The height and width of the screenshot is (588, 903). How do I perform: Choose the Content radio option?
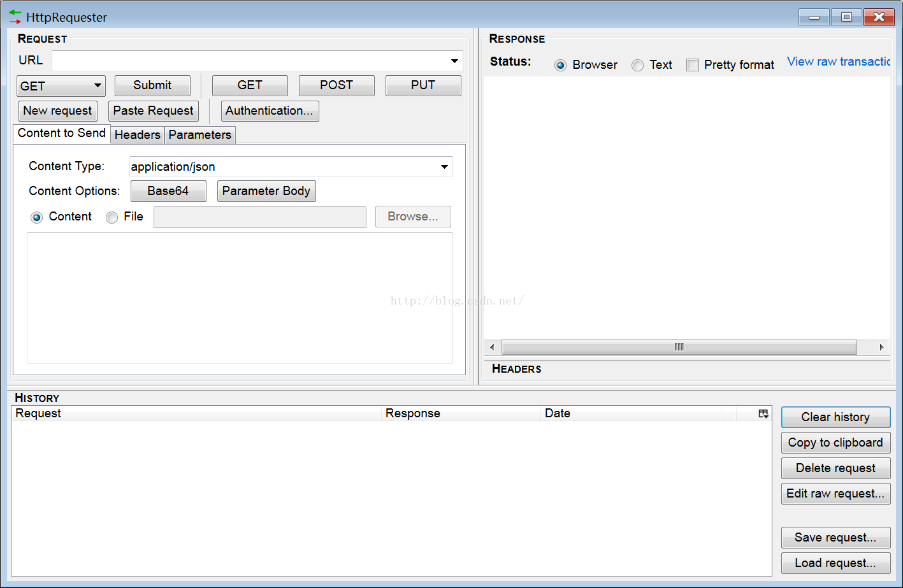36,217
